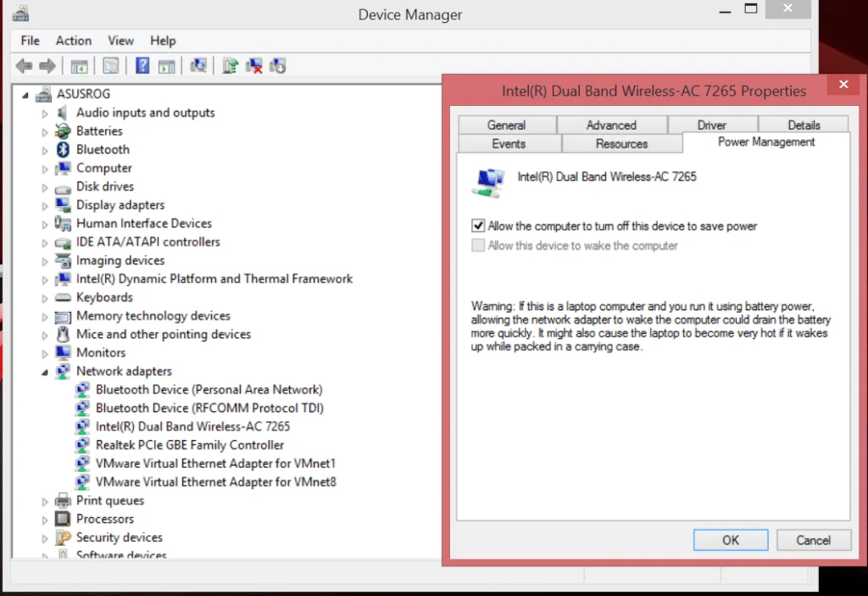
Task: Switch to the Driver tab
Action: [x=712, y=124]
